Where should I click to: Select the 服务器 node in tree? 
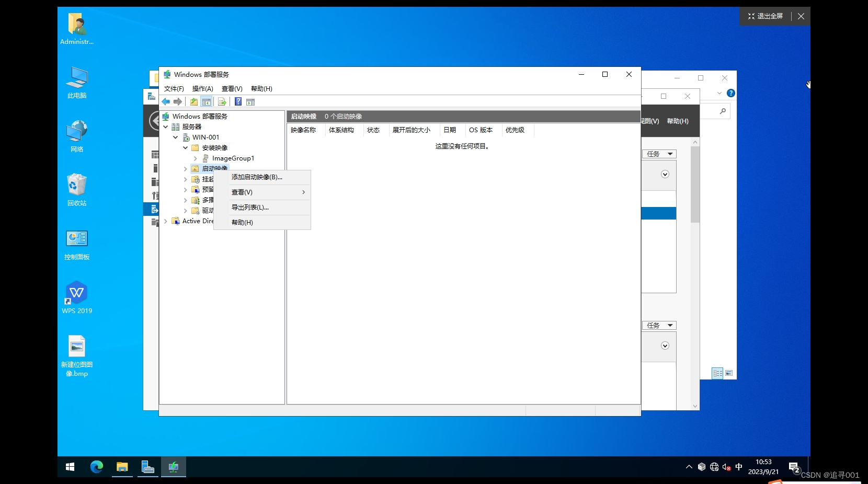click(x=191, y=126)
